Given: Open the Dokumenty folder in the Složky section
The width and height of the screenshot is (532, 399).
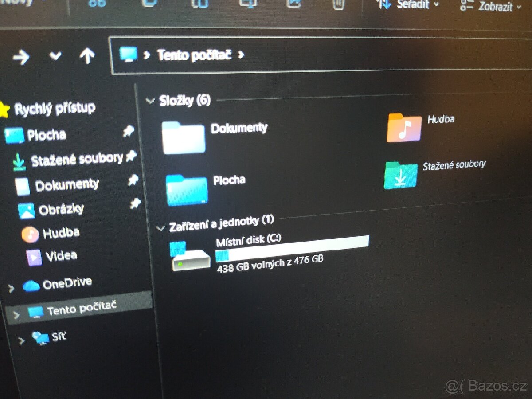Looking at the screenshot, I should coord(184,137).
